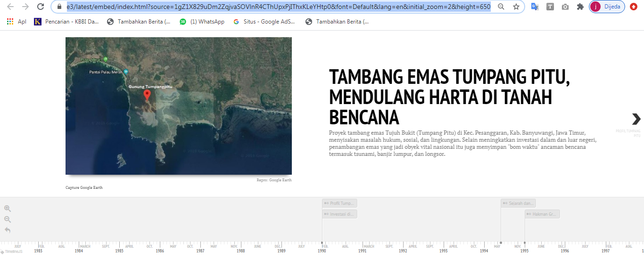Zoom out on the timeline

click(8, 219)
